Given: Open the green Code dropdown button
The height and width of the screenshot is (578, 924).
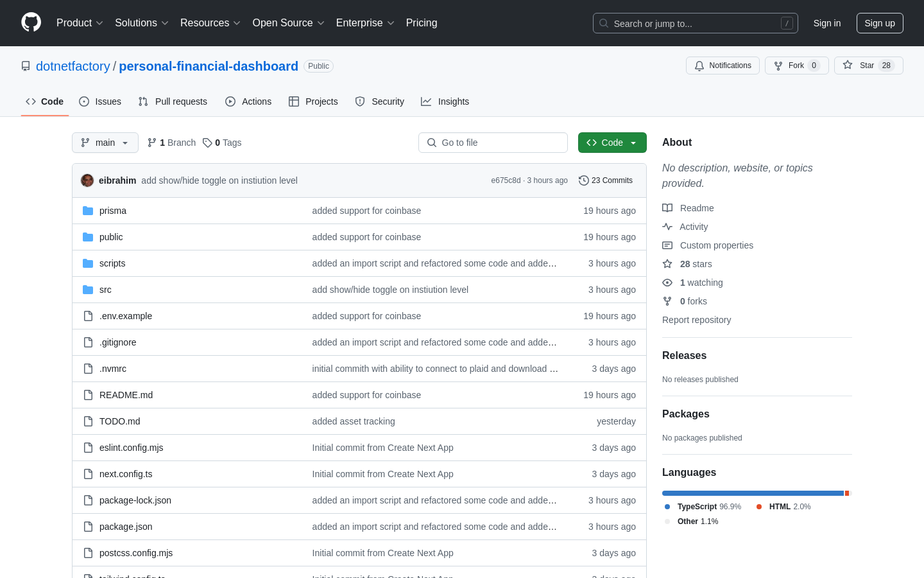Looking at the screenshot, I should tap(612, 143).
